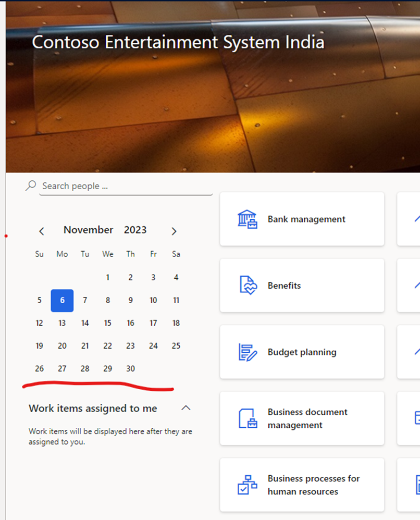Select November 7 in the calendar
Screen dimensions: 420x520
coord(85,301)
